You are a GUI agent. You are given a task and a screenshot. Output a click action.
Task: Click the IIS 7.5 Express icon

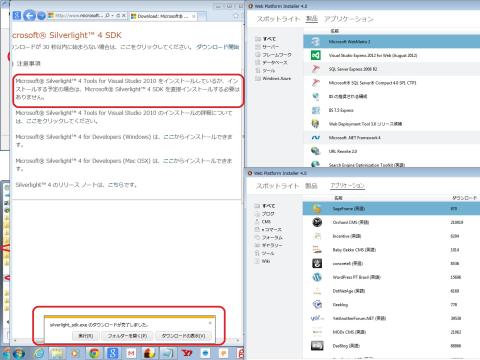[316, 110]
